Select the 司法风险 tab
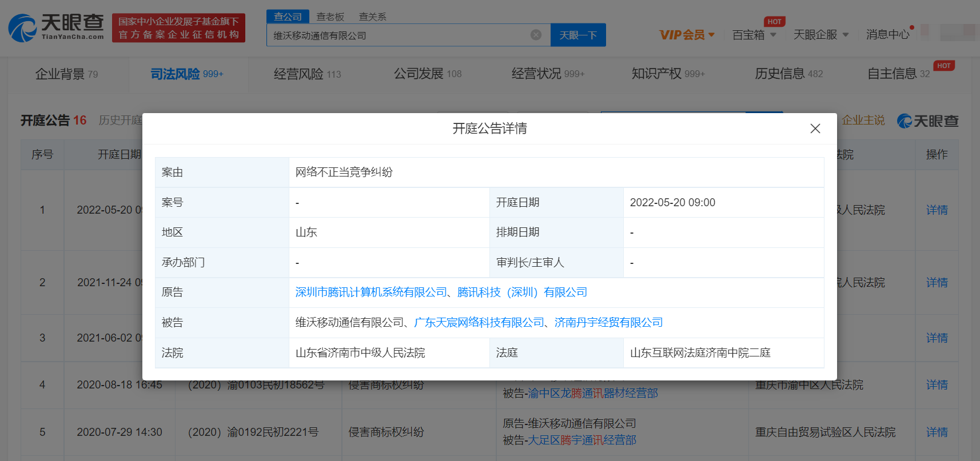980x461 pixels. pos(186,74)
